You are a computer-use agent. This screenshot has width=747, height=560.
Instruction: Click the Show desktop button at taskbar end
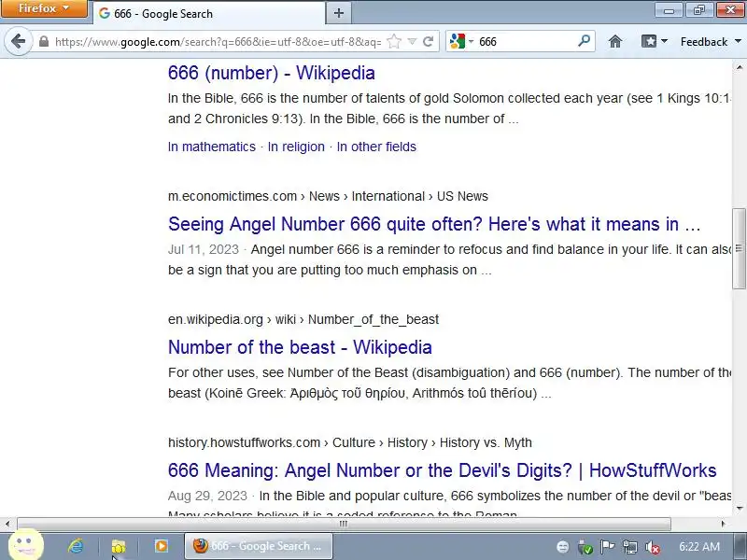click(x=741, y=546)
